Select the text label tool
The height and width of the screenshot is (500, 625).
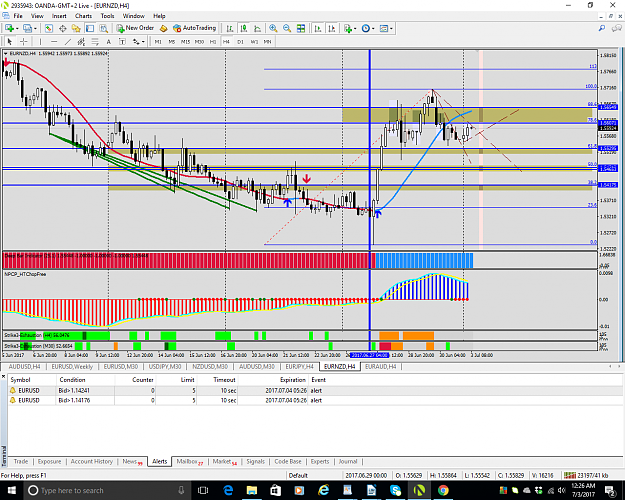[122, 41]
